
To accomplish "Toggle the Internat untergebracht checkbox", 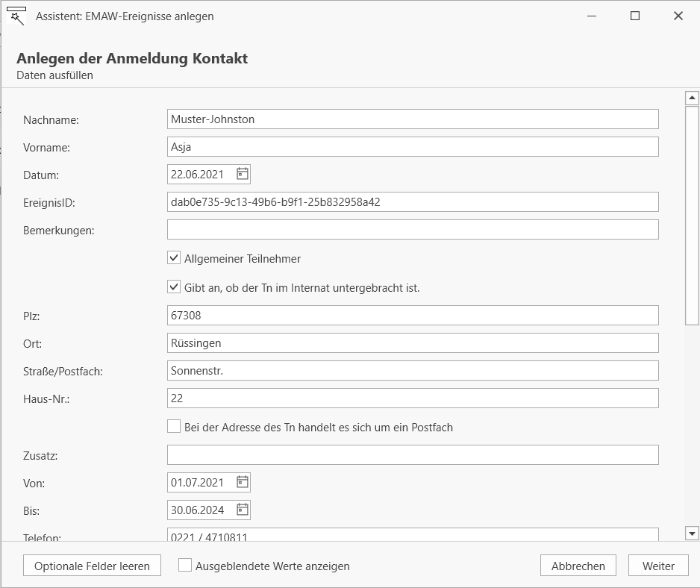I will (x=174, y=287).
